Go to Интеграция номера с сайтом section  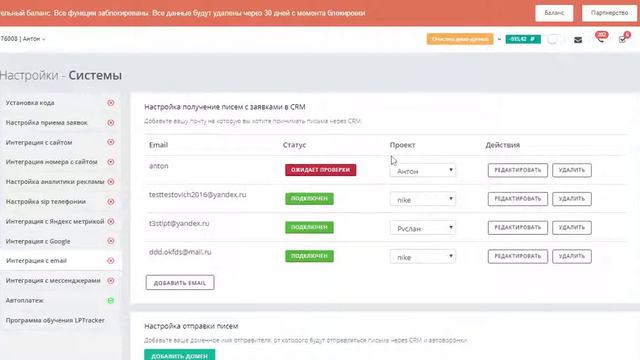[x=51, y=162]
